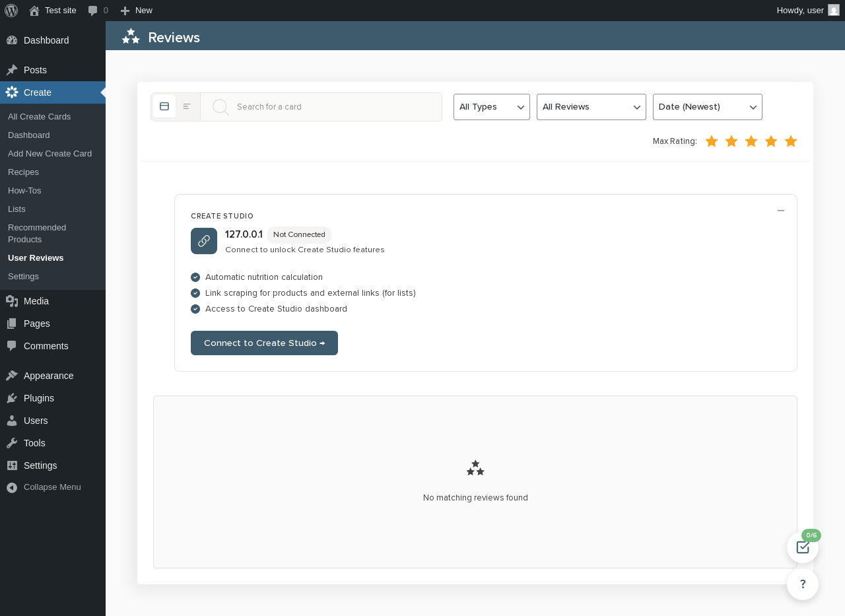Open the checklist icon showing 0/6
This screenshot has height=616, width=845.
[x=803, y=547]
